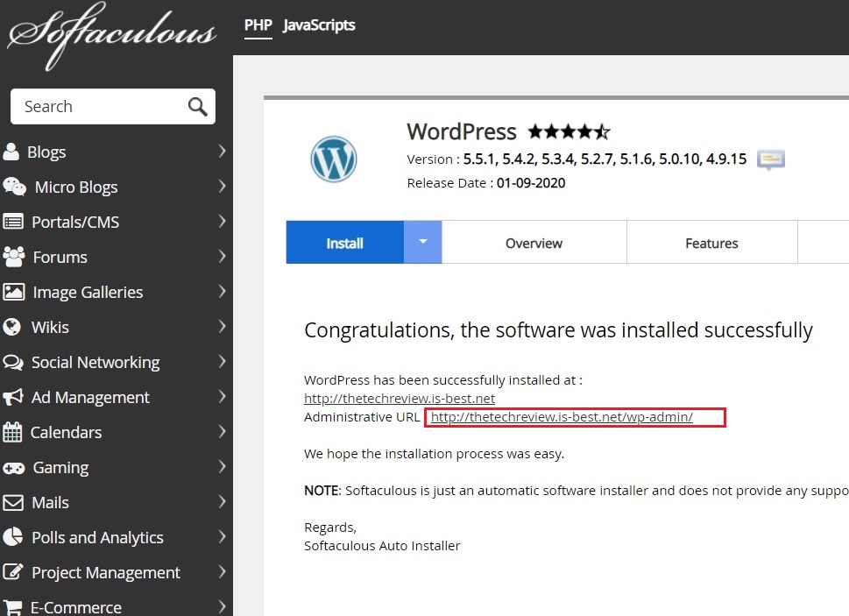This screenshot has height=616, width=849.
Task: Expand the Calendars category chevron
Action: click(x=222, y=432)
